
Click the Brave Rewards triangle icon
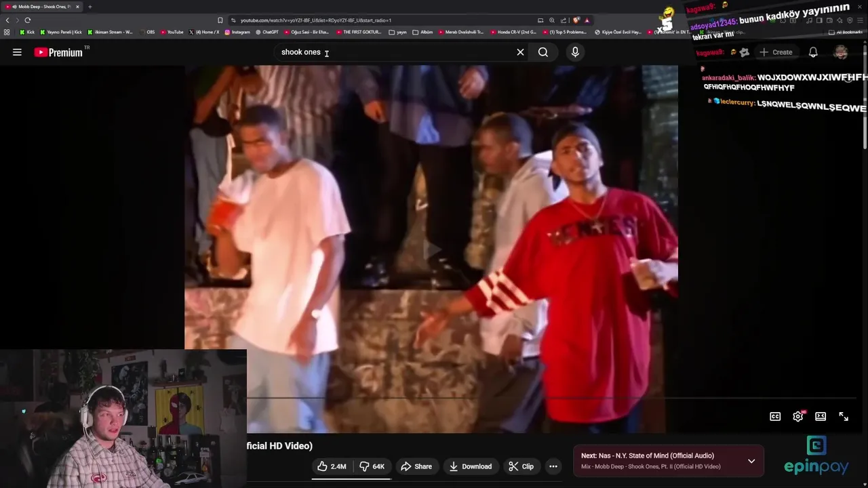[x=587, y=20]
